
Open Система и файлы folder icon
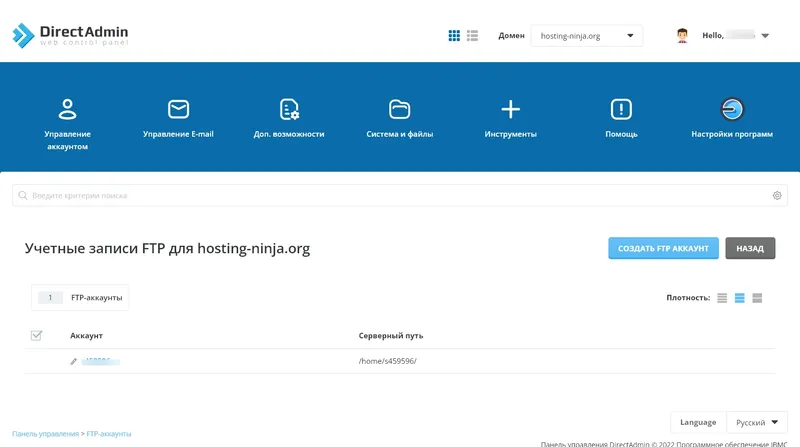pyautogui.click(x=399, y=109)
